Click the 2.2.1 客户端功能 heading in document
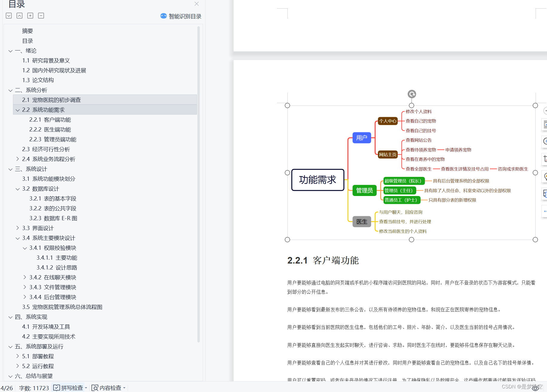Viewport: 547px width, 392px height. [323, 260]
